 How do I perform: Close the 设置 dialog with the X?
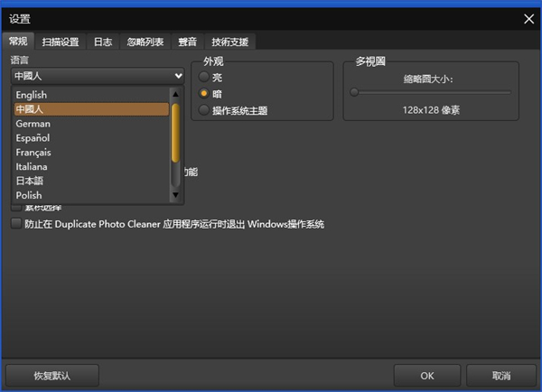pos(529,17)
